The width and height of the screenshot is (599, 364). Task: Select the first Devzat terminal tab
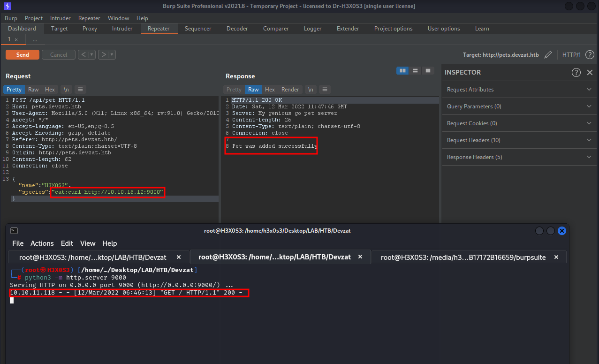point(99,257)
